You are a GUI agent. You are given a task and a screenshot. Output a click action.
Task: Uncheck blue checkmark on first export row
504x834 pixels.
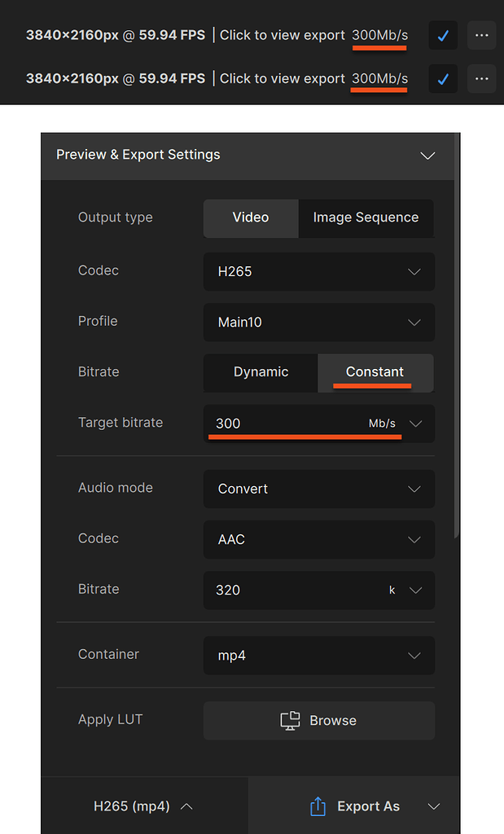coord(443,35)
